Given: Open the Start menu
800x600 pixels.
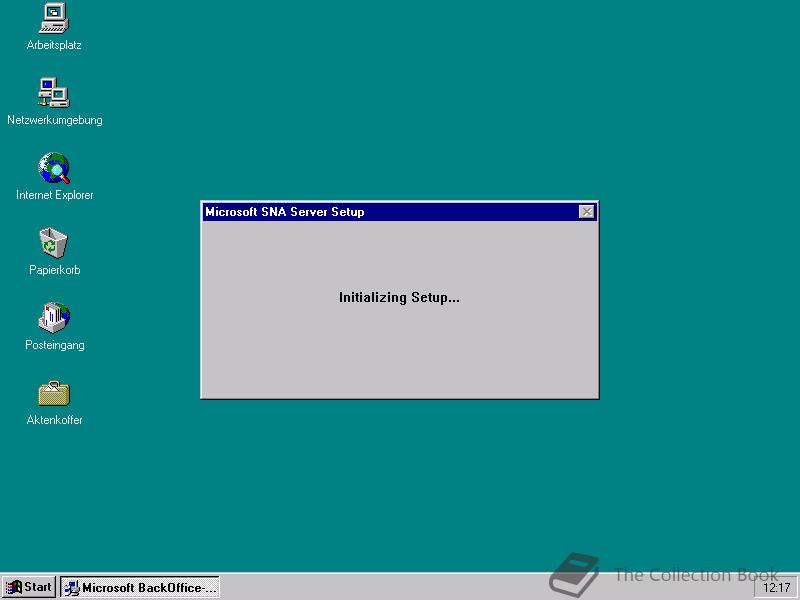Looking at the screenshot, I should (x=29, y=587).
